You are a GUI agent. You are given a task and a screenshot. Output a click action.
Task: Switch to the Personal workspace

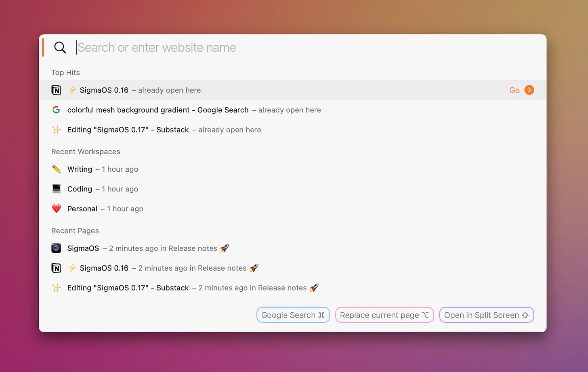coord(292,209)
